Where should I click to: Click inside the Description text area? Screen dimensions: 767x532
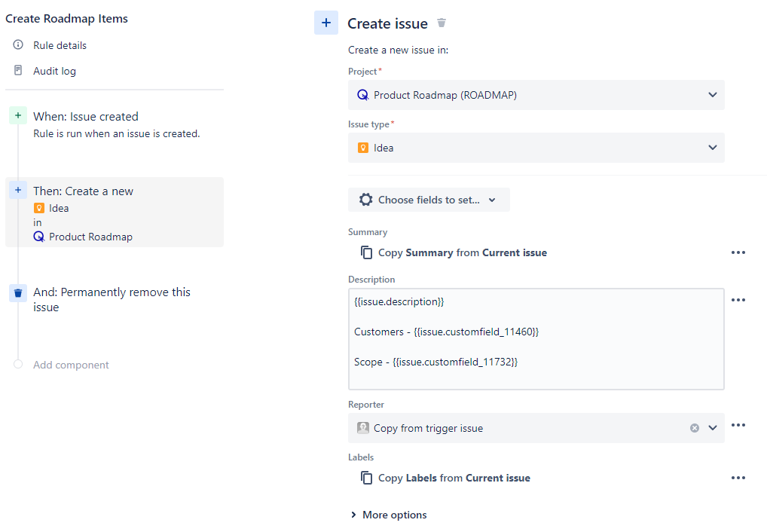535,339
